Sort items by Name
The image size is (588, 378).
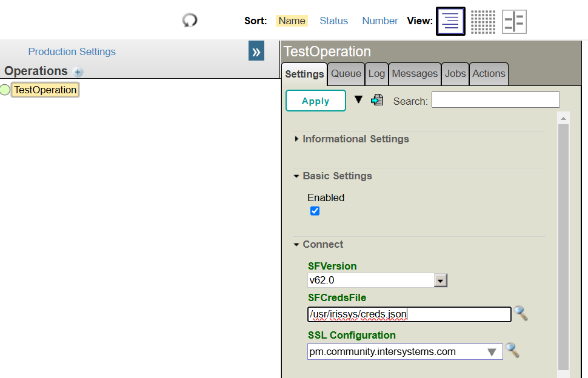point(292,21)
